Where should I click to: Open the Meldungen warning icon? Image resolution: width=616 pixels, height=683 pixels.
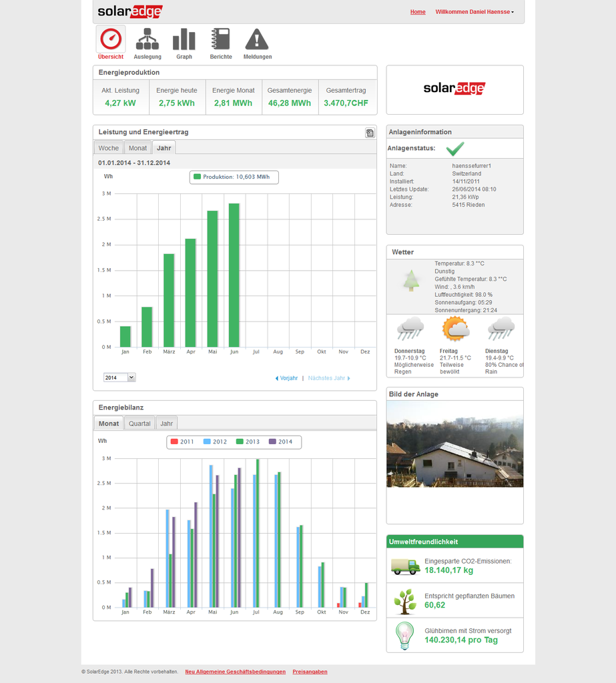pos(257,39)
